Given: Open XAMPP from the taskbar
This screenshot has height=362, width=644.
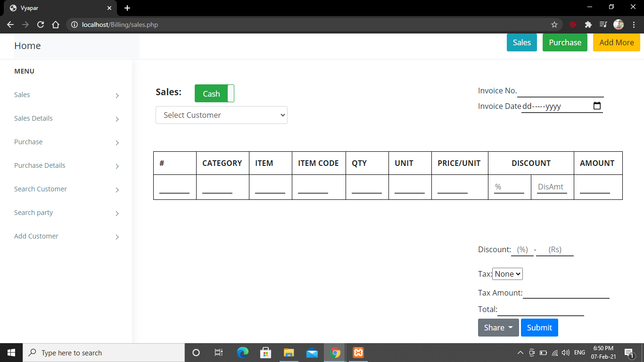Looking at the screenshot, I should tap(358, 353).
